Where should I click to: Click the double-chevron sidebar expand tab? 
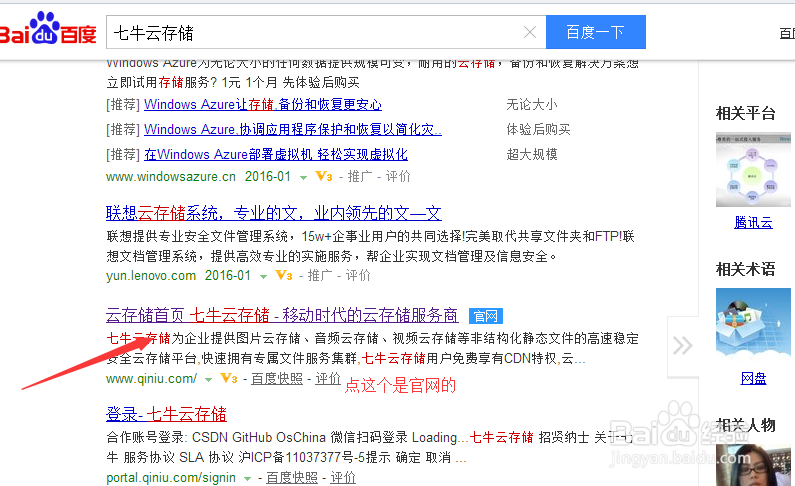(682, 346)
